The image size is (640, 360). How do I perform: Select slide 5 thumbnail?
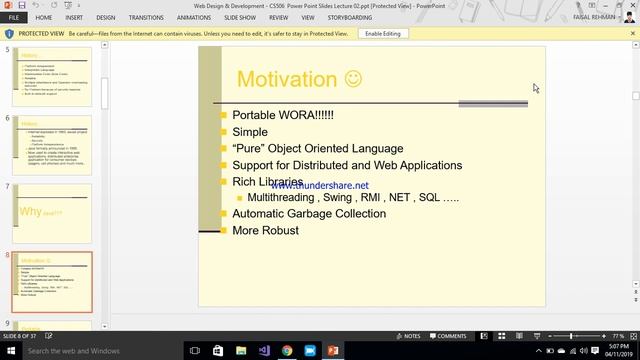point(52,77)
